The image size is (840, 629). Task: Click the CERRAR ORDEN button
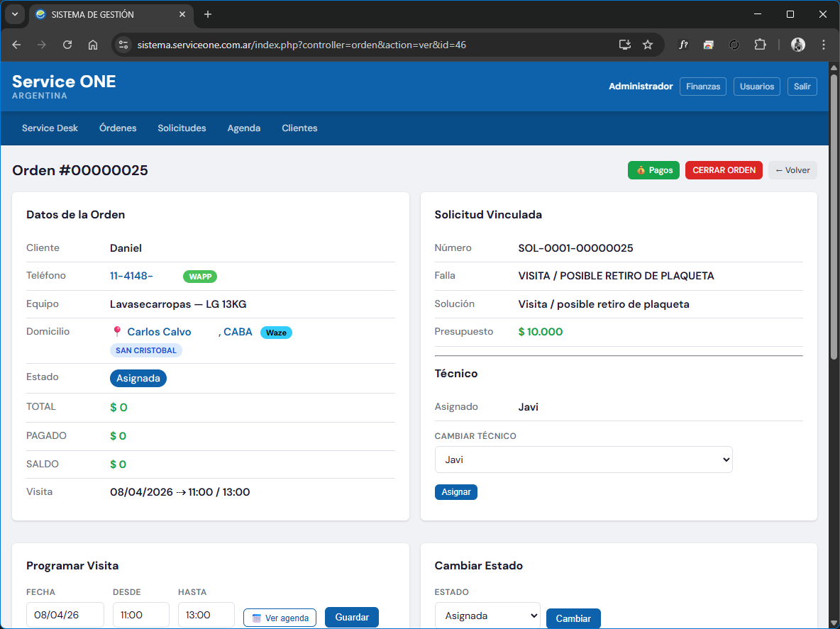point(724,170)
